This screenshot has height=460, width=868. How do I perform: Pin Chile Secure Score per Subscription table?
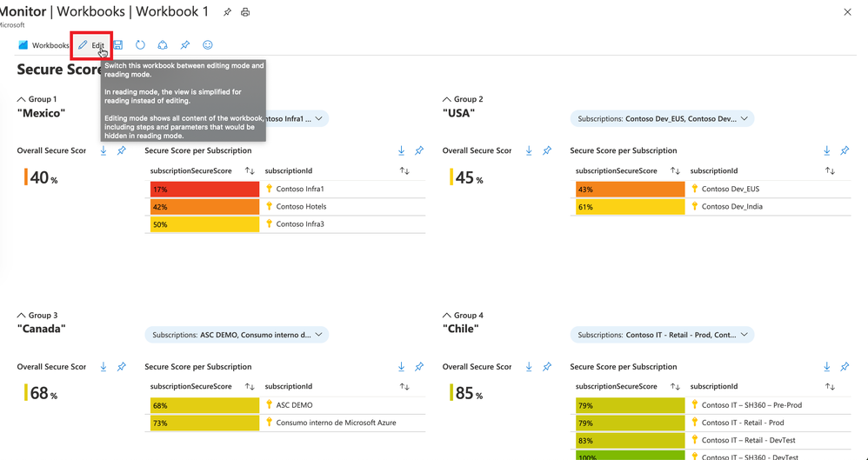(845, 366)
